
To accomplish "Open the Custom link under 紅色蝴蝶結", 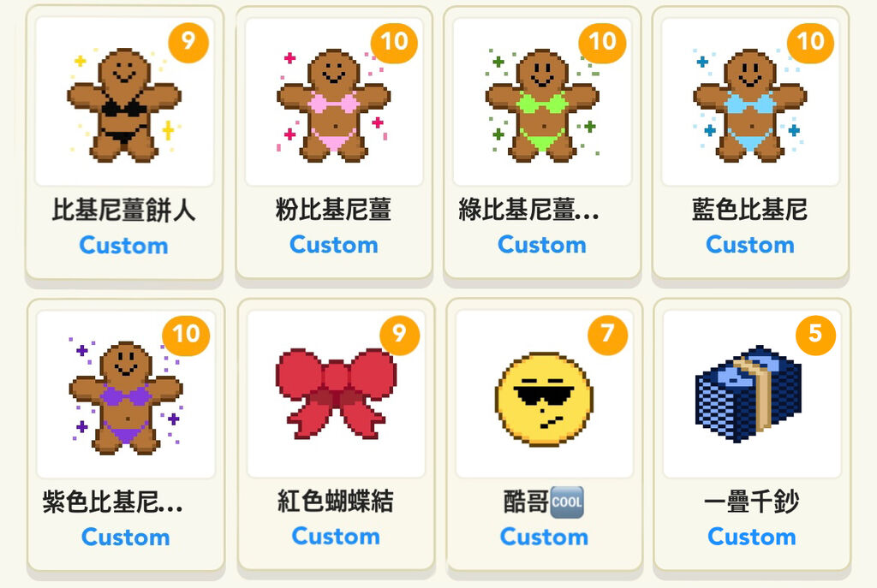I will pyautogui.click(x=336, y=537).
